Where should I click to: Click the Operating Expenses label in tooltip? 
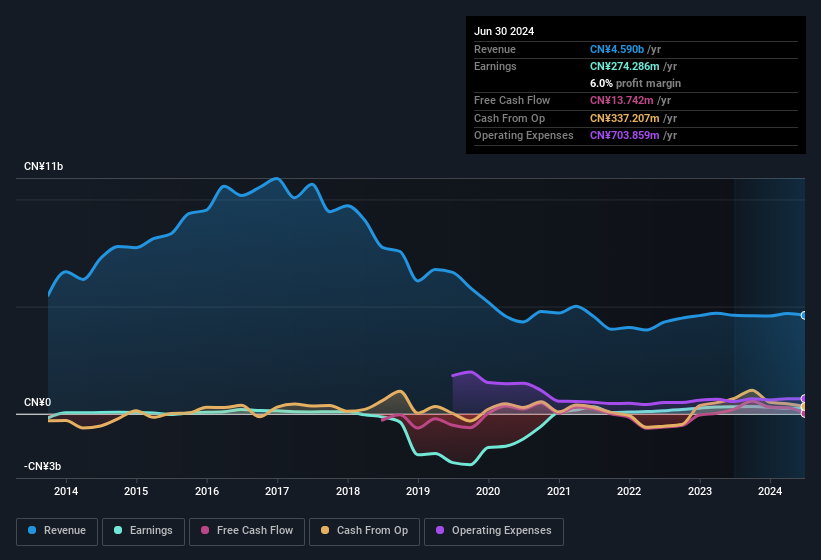(524, 135)
